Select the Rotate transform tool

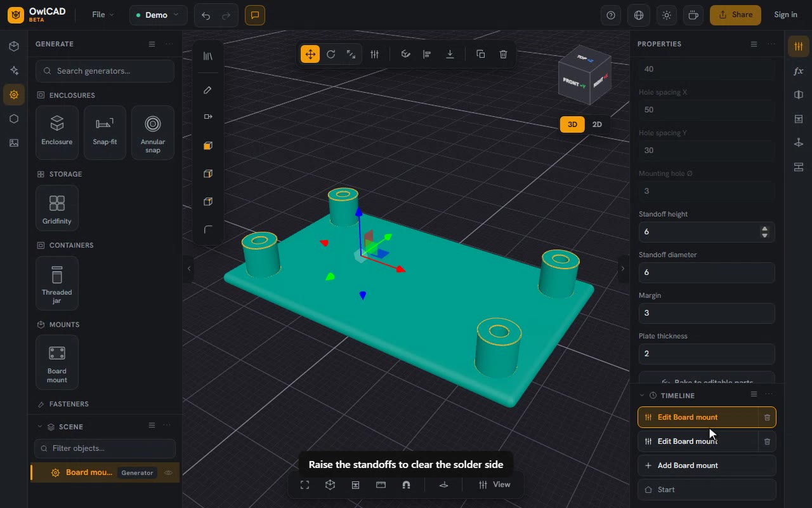pos(331,54)
